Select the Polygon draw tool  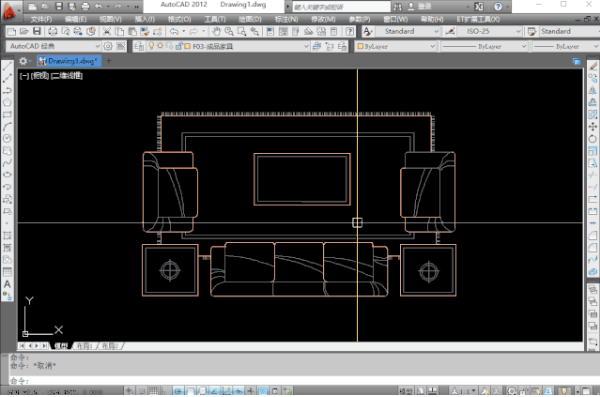pos(7,103)
